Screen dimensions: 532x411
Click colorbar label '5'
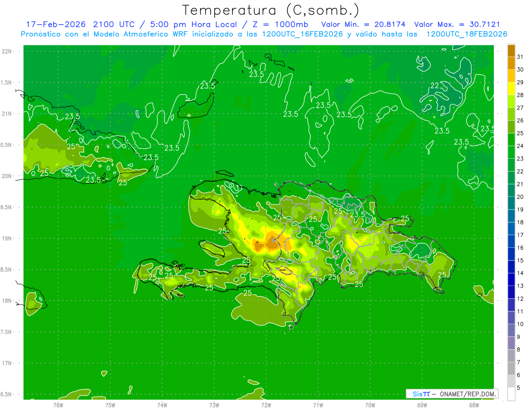pos(519,388)
